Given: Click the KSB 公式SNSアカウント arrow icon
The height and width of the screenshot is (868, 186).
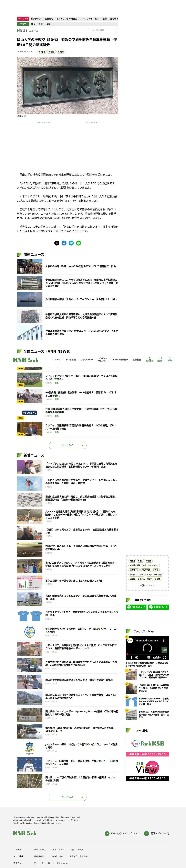Looking at the screenshot, I should pos(107,833).
